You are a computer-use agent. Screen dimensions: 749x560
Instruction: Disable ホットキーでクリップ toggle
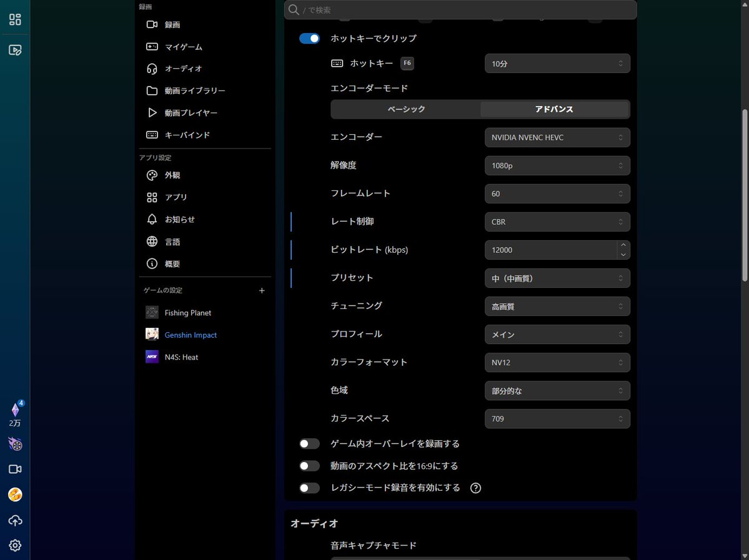click(x=310, y=38)
